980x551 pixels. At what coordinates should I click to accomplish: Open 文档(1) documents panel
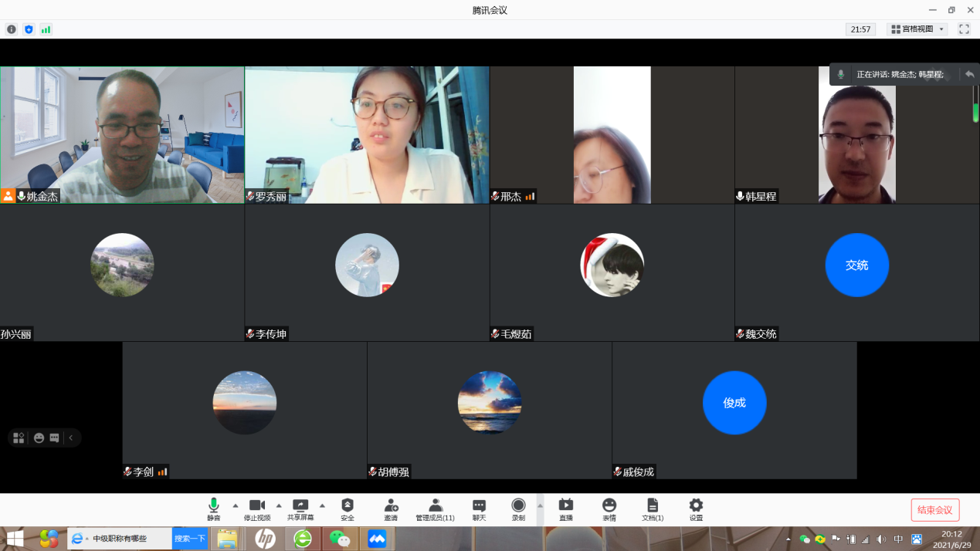[x=653, y=509]
